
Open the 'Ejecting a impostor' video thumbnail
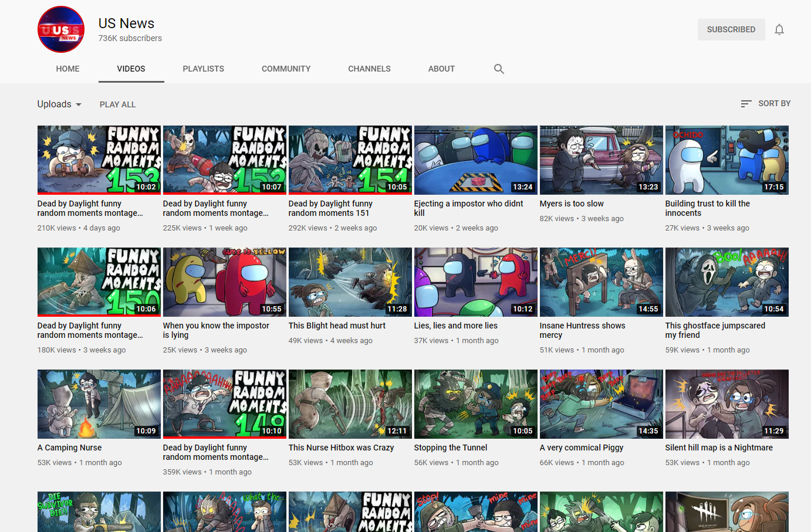[476, 160]
